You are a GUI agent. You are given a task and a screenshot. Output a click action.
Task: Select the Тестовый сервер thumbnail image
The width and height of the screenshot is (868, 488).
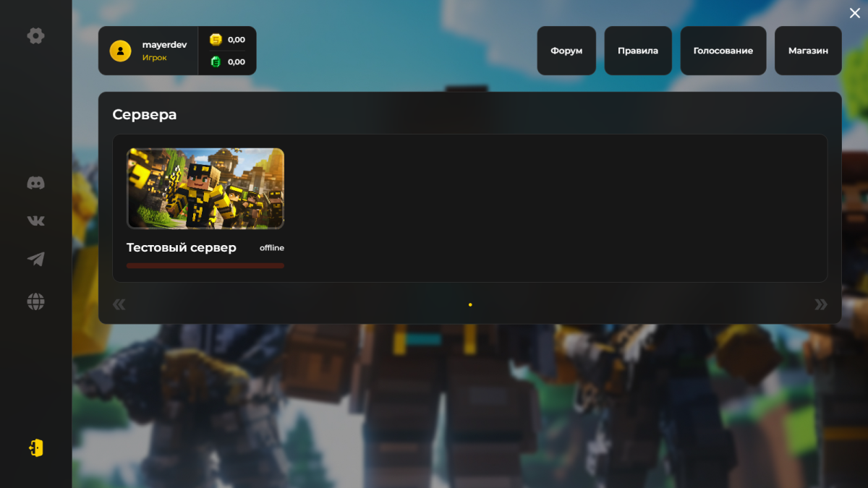pyautogui.click(x=205, y=189)
